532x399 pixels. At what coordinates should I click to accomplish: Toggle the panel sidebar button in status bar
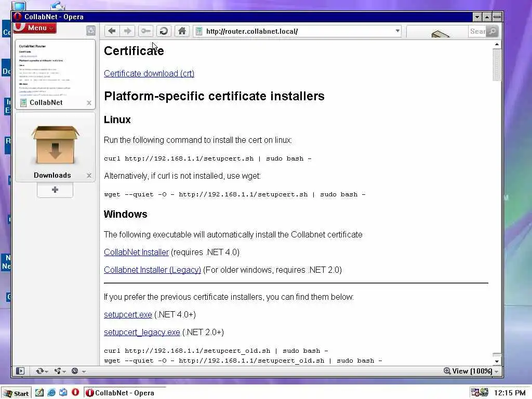coord(20,371)
